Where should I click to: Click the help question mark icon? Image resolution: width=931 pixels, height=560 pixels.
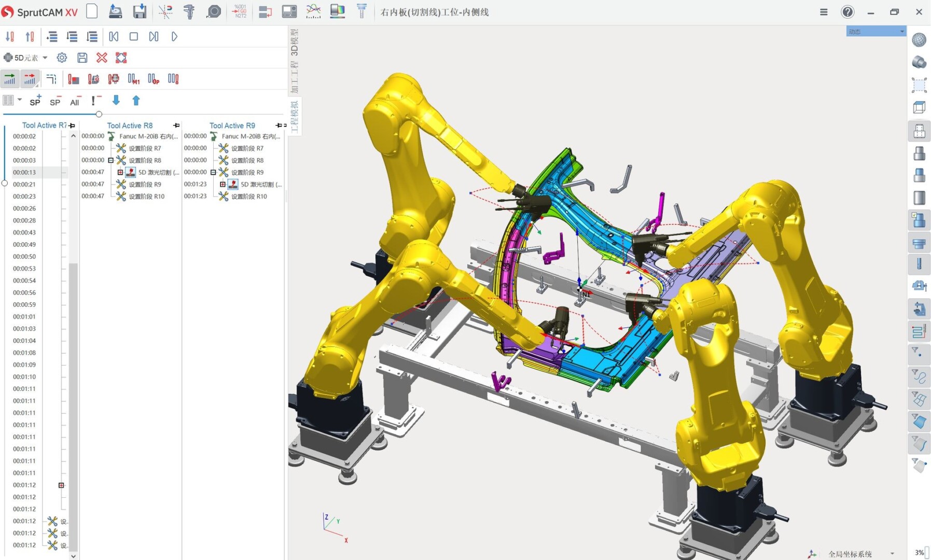click(x=847, y=12)
